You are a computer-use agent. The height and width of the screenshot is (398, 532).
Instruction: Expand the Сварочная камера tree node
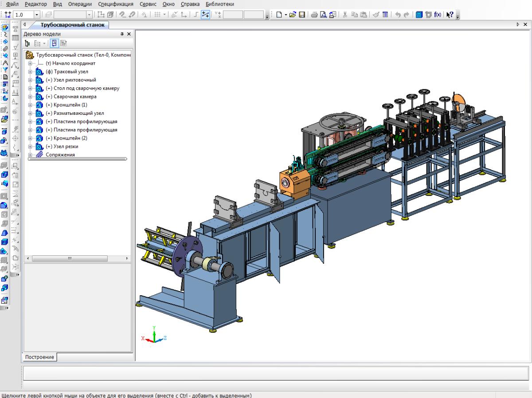point(30,97)
